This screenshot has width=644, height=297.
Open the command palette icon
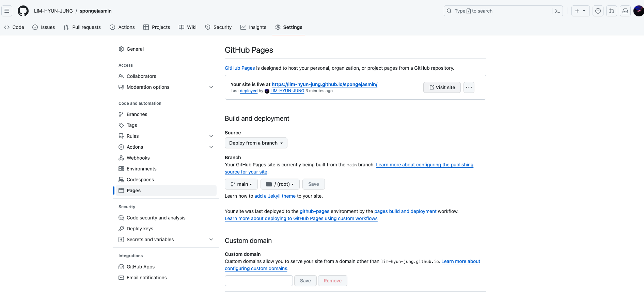pyautogui.click(x=557, y=11)
